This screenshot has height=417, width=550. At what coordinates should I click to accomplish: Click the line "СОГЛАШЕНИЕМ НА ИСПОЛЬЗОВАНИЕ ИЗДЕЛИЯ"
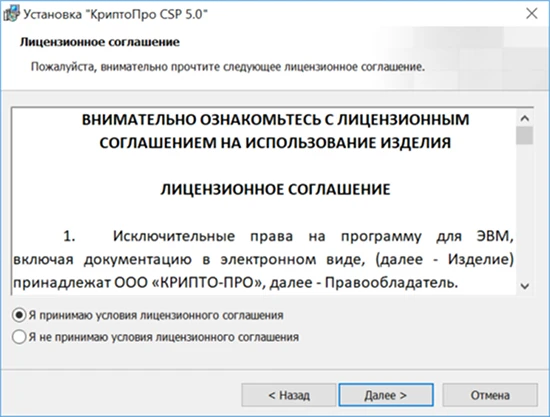pyautogui.click(x=275, y=143)
